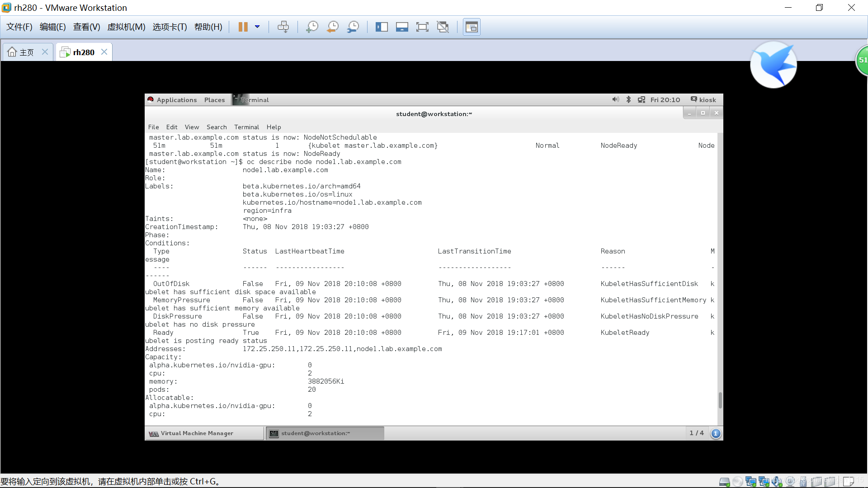The image size is (868, 488).
Task: Open the Fri 20:10 clock calendar
Action: [x=665, y=99]
